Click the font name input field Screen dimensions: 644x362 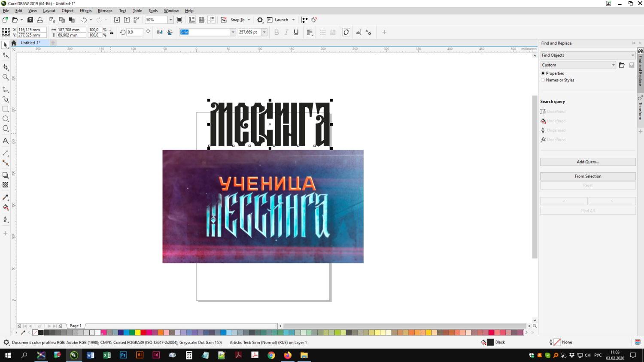[x=205, y=32]
